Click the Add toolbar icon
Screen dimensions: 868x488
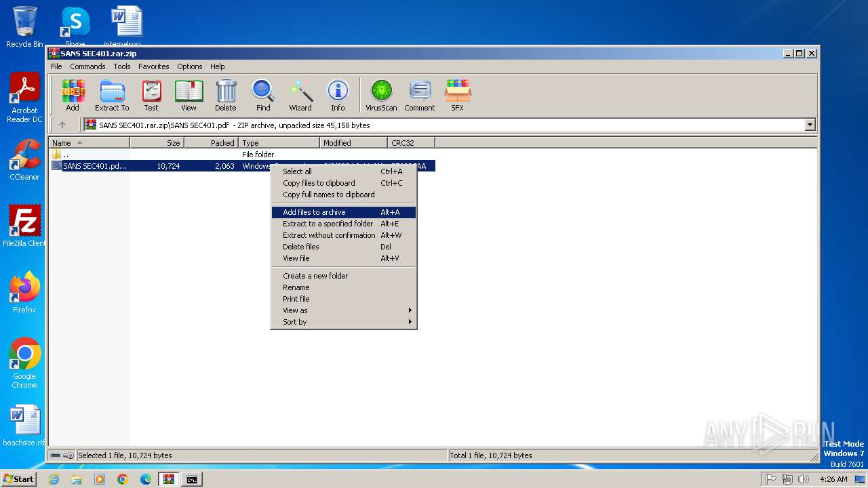tap(73, 95)
